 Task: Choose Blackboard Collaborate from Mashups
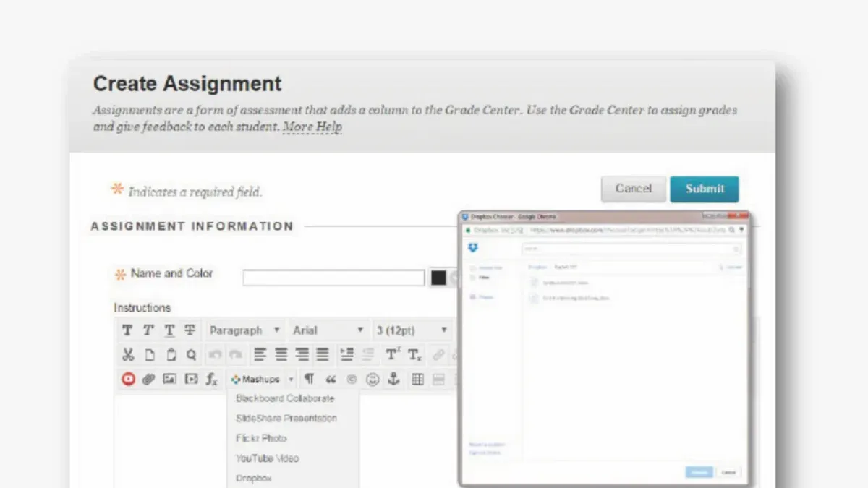[285, 398]
